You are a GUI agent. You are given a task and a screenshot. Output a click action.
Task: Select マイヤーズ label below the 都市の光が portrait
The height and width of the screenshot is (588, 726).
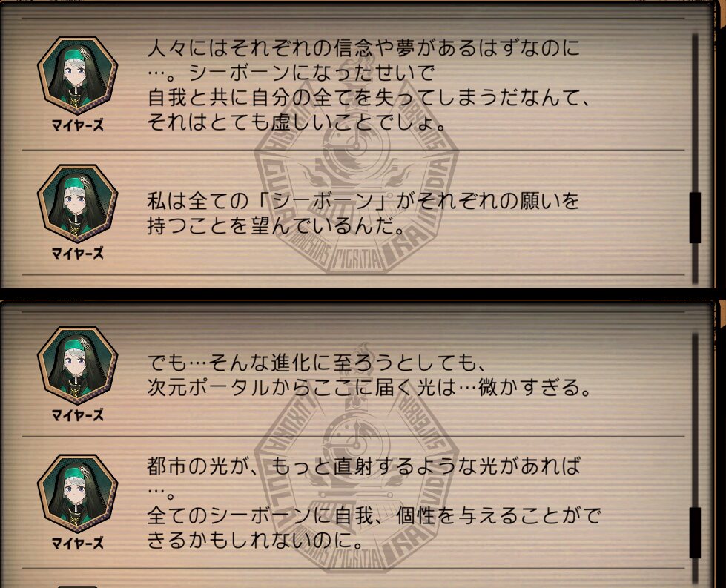pyautogui.click(x=77, y=543)
